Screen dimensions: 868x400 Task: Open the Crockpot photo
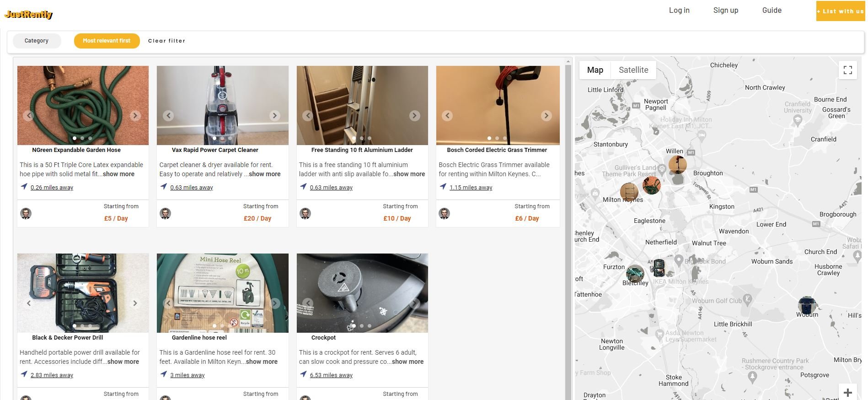(362, 293)
